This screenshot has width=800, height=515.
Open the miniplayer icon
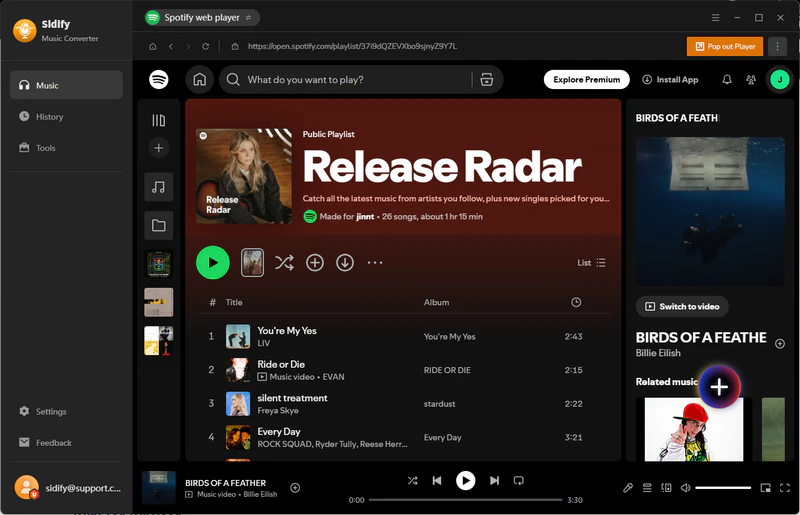click(x=765, y=488)
